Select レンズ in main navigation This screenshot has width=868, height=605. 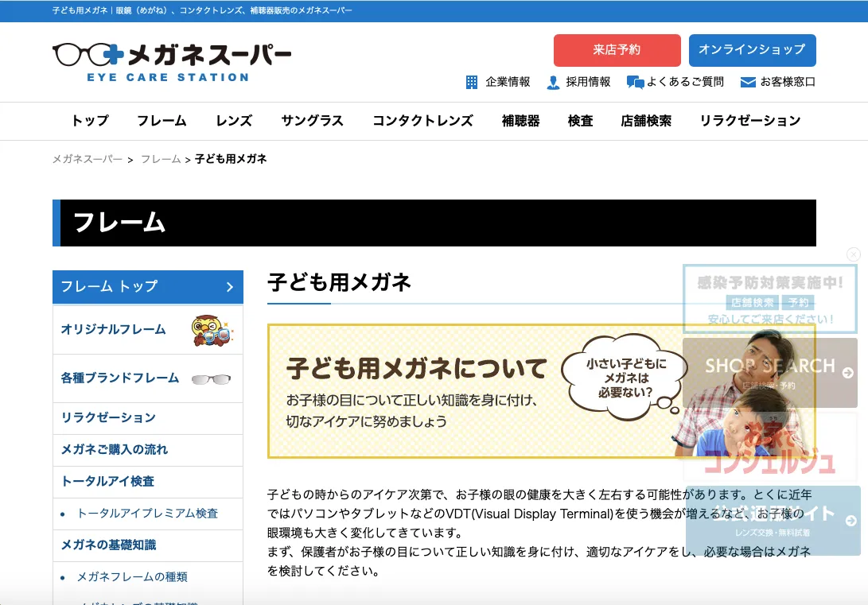click(x=234, y=121)
